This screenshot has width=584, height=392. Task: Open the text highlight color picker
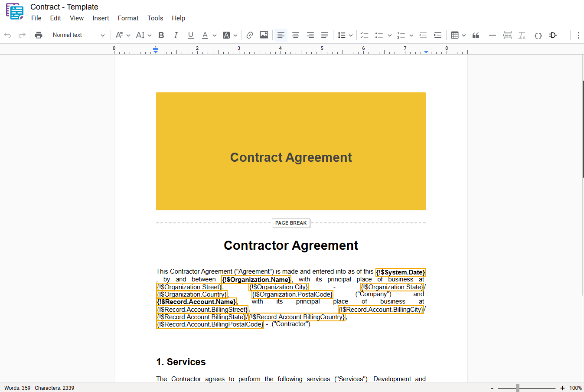point(230,35)
